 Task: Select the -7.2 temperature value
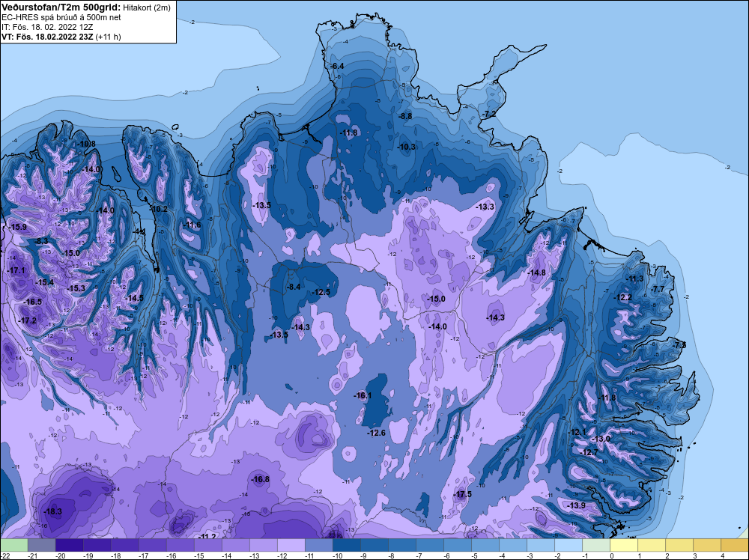[489, 114]
